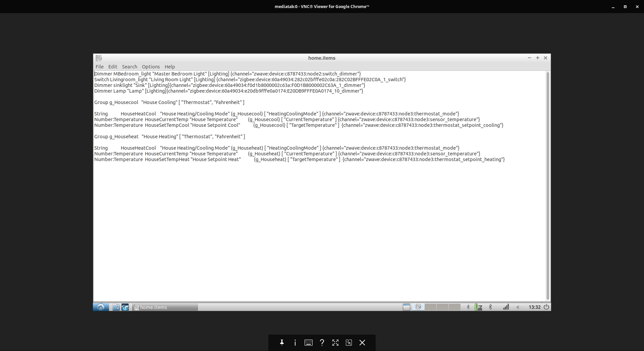The width and height of the screenshot is (644, 351).
Task: Click the Group g_Housecool line
Action: [x=169, y=102]
